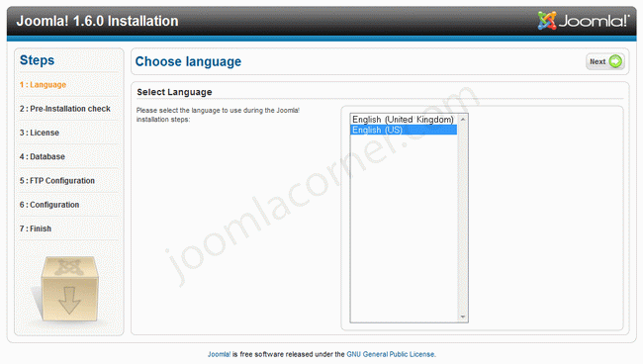Open step 7: Finish
The image size is (643, 364).
[36, 228]
